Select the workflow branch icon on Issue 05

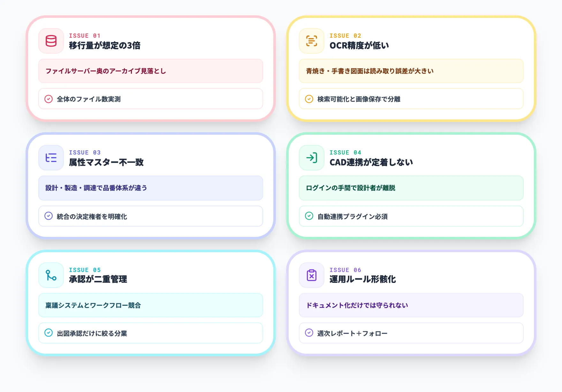pos(51,275)
